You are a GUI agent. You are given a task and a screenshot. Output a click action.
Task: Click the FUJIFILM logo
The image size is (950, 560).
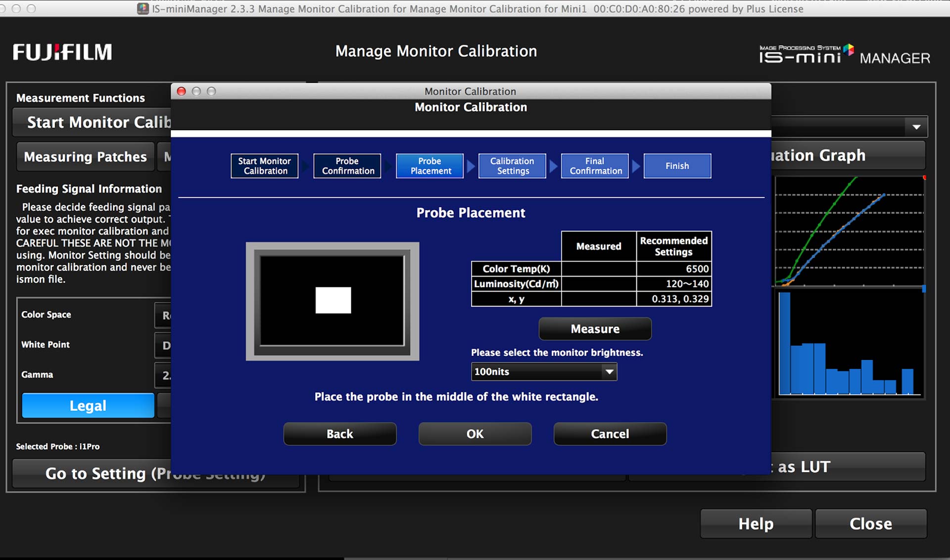click(x=62, y=52)
